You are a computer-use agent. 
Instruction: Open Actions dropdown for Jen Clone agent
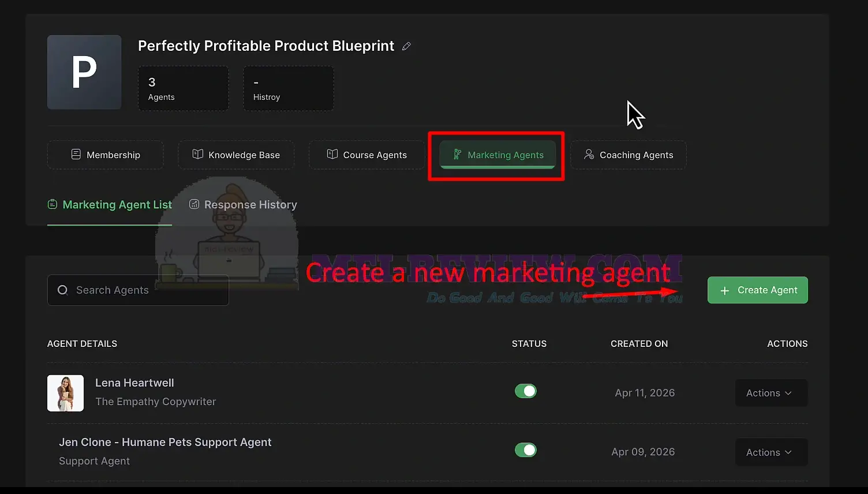(771, 452)
